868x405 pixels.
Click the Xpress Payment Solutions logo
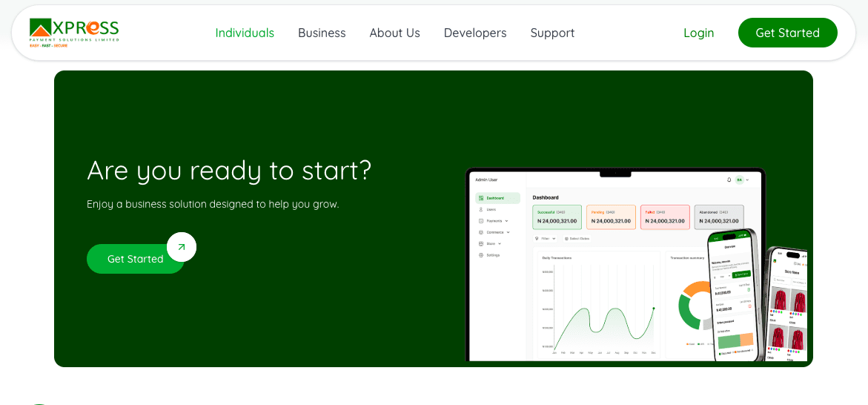[x=74, y=33]
